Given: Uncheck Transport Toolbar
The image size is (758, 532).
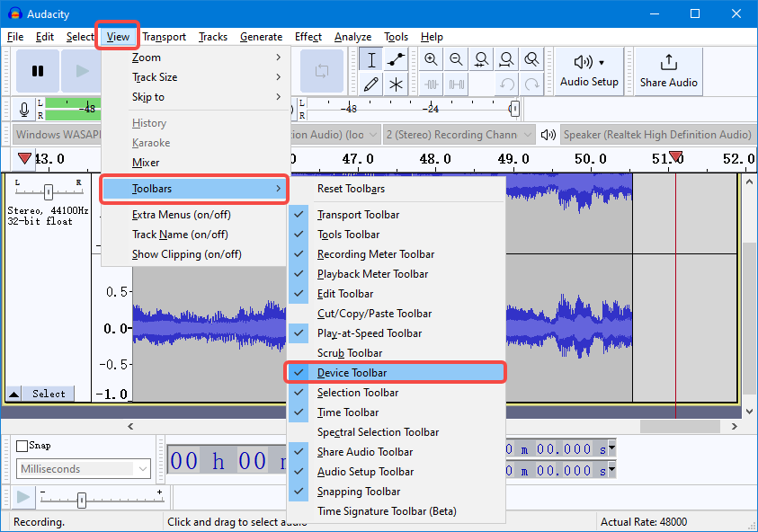Looking at the screenshot, I should tap(396, 215).
